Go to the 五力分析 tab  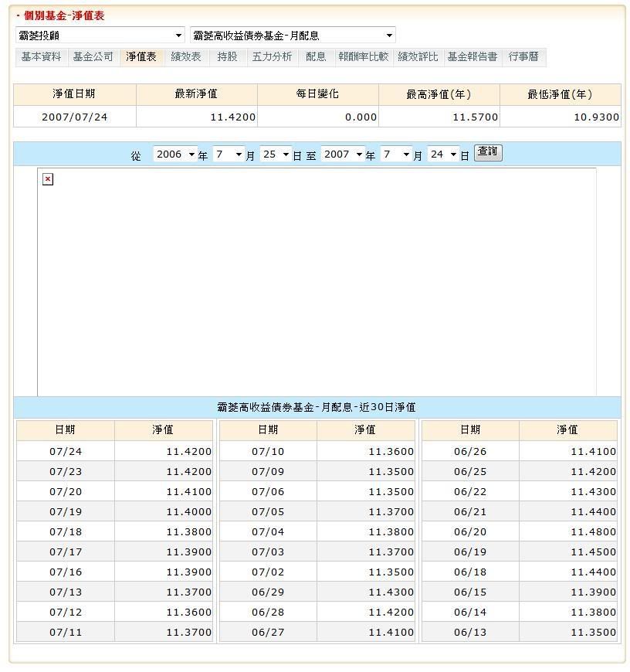(273, 57)
